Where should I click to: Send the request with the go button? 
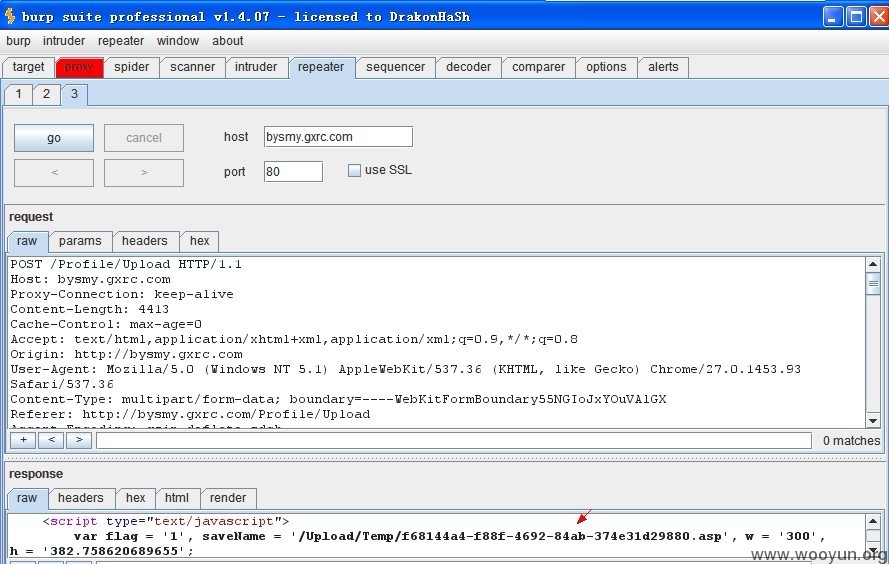tap(54, 138)
